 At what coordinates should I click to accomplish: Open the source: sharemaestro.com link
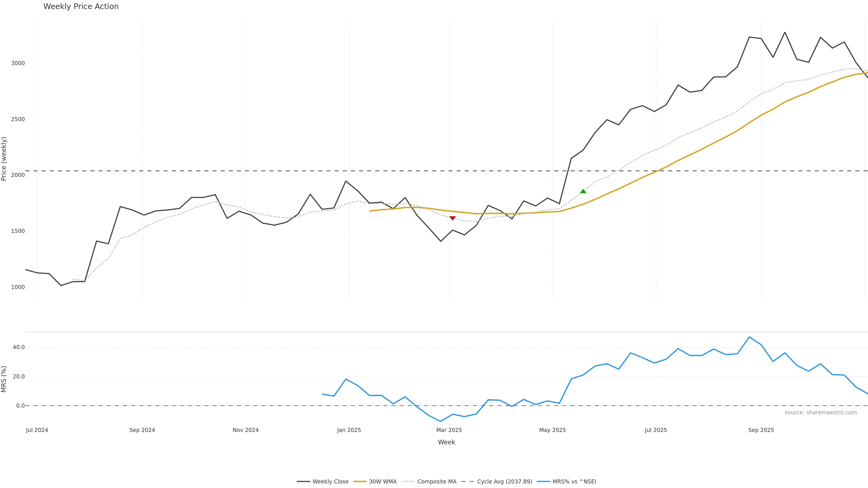coord(821,413)
